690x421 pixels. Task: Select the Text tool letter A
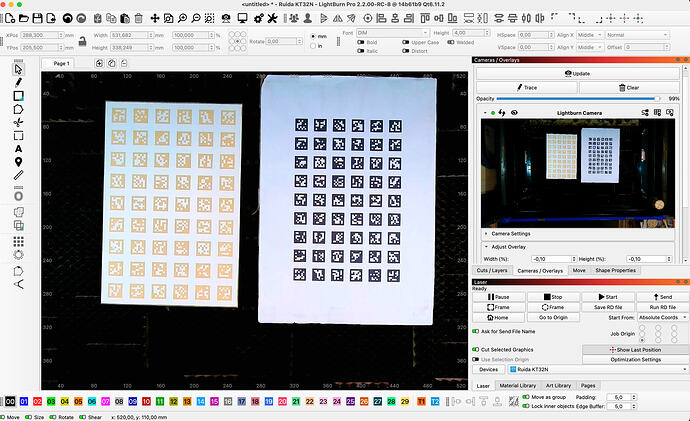click(18, 149)
